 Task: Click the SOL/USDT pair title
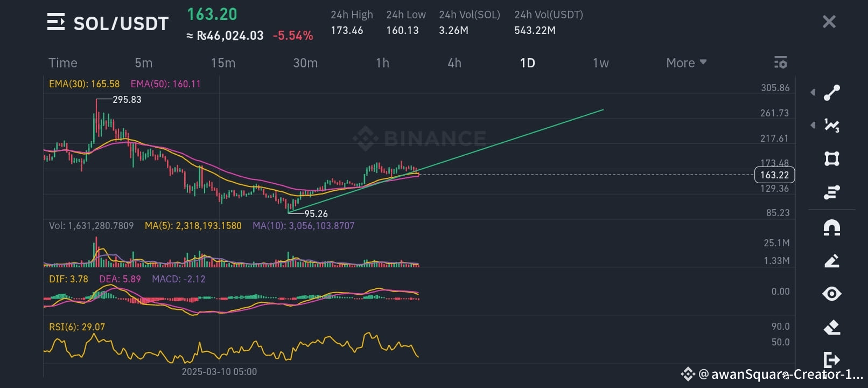pos(121,23)
